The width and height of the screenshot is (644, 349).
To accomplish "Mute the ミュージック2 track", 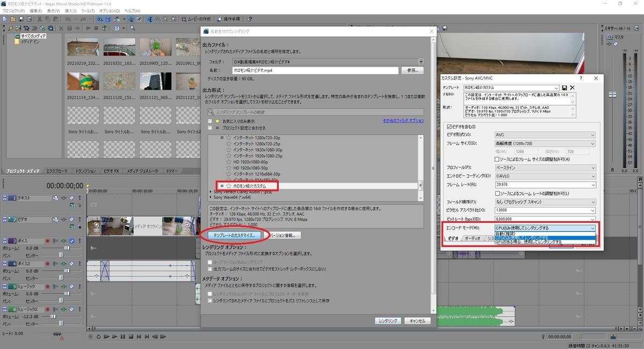I will coord(71,309).
